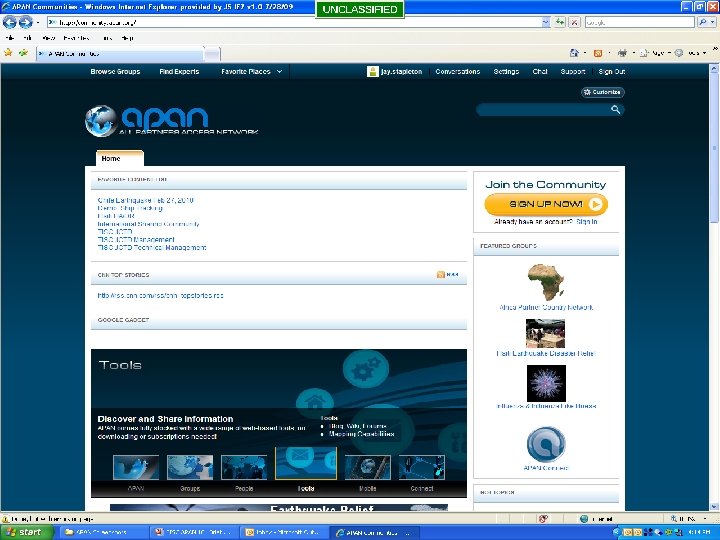Click the APAN globe logo
The width and height of the screenshot is (720, 540).
[101, 121]
